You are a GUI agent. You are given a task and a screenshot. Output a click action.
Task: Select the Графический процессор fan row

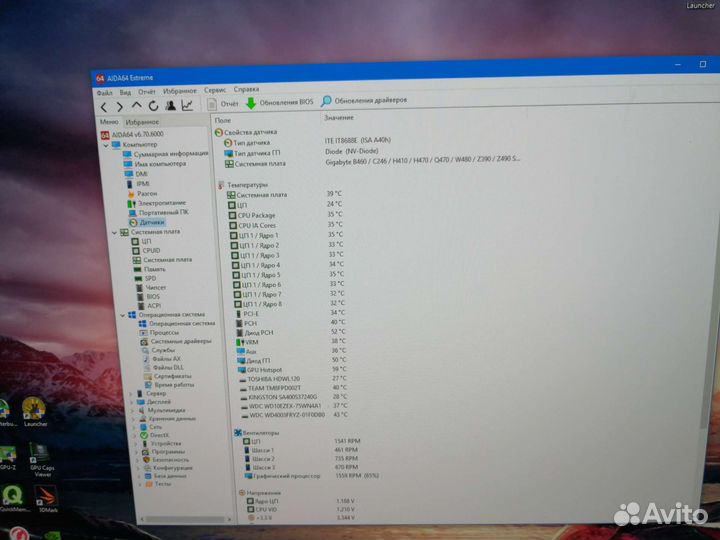(x=312, y=476)
